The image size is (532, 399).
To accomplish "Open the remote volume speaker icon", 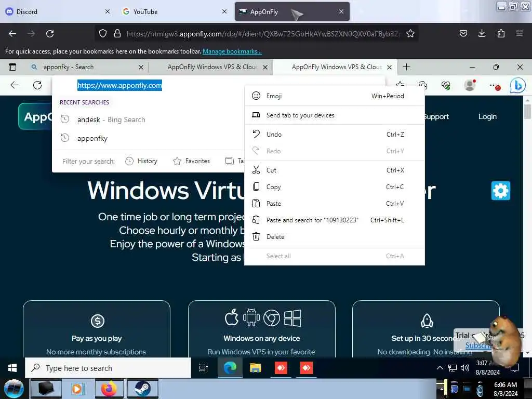I will coord(465,368).
